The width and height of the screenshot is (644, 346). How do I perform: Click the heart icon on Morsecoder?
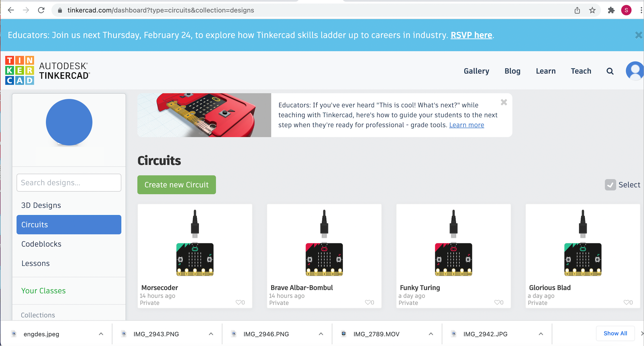[238, 302]
